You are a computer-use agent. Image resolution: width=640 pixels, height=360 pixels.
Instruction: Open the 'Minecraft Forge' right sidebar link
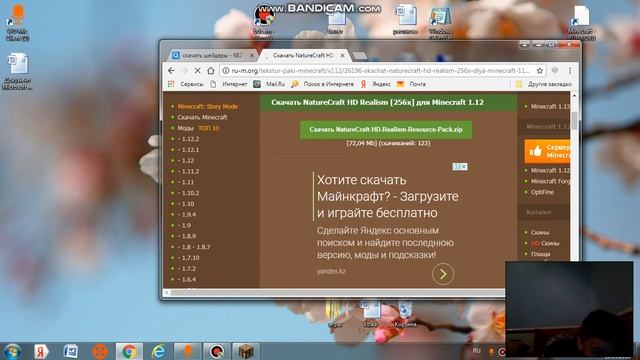(x=550, y=181)
